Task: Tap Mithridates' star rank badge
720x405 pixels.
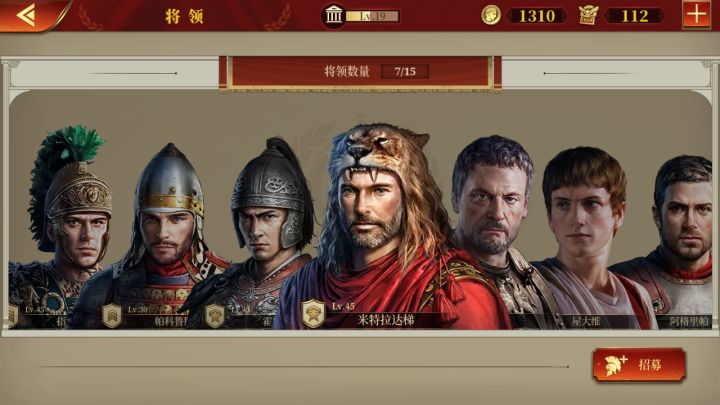Action: tap(314, 314)
